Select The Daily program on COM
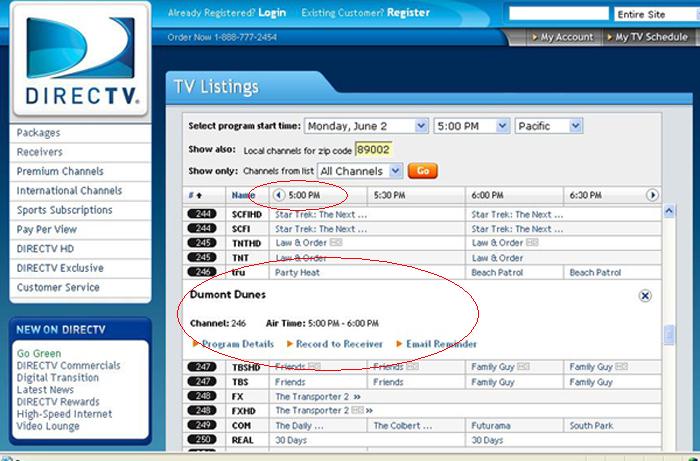Viewport: 700px width, 461px height. point(299,426)
